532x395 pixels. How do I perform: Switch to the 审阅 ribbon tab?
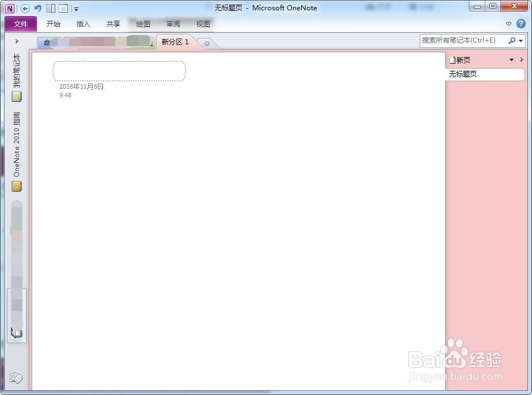click(173, 24)
